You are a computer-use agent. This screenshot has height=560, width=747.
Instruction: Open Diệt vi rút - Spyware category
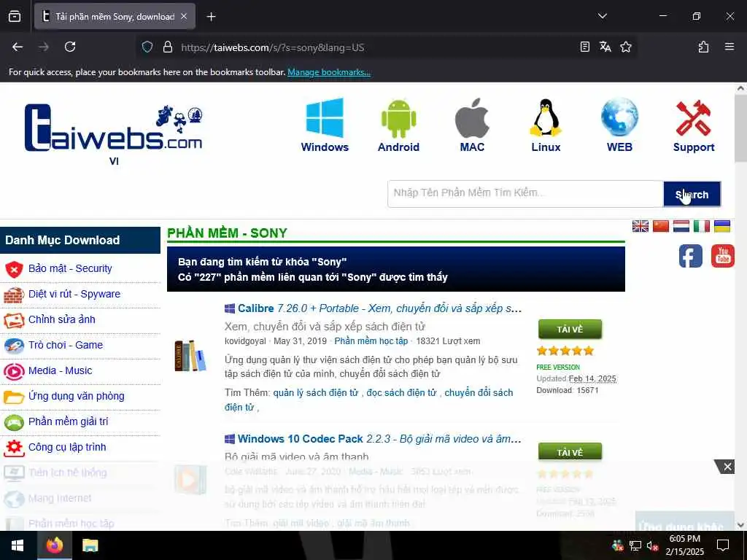click(74, 294)
